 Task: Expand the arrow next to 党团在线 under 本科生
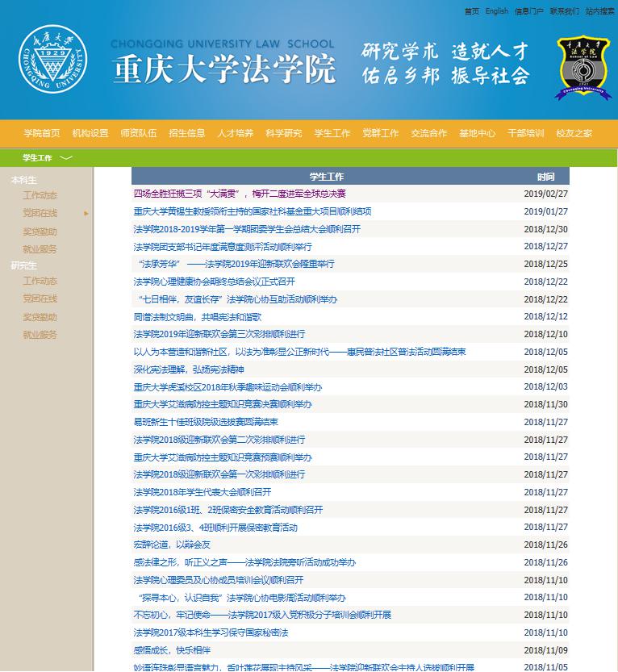[86, 214]
